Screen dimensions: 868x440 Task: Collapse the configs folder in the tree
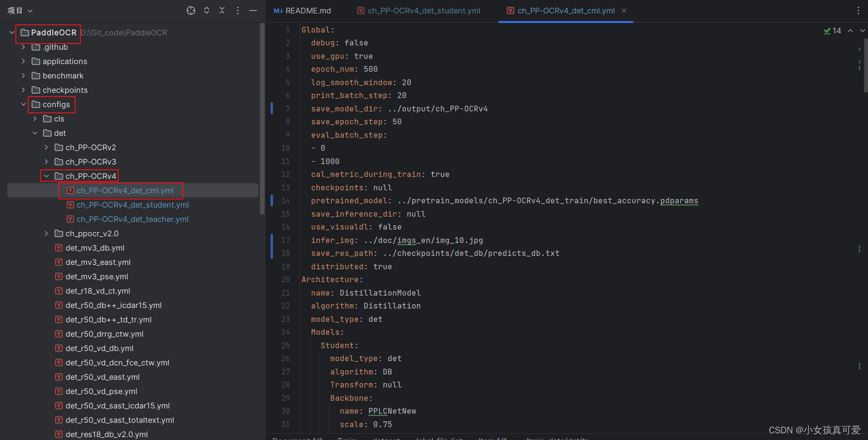23,104
